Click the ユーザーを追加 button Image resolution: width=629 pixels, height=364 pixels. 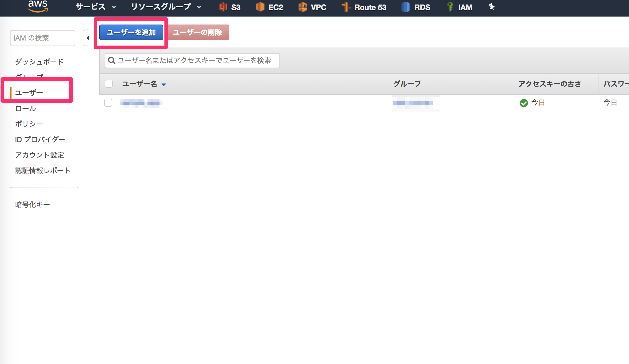[x=131, y=32]
